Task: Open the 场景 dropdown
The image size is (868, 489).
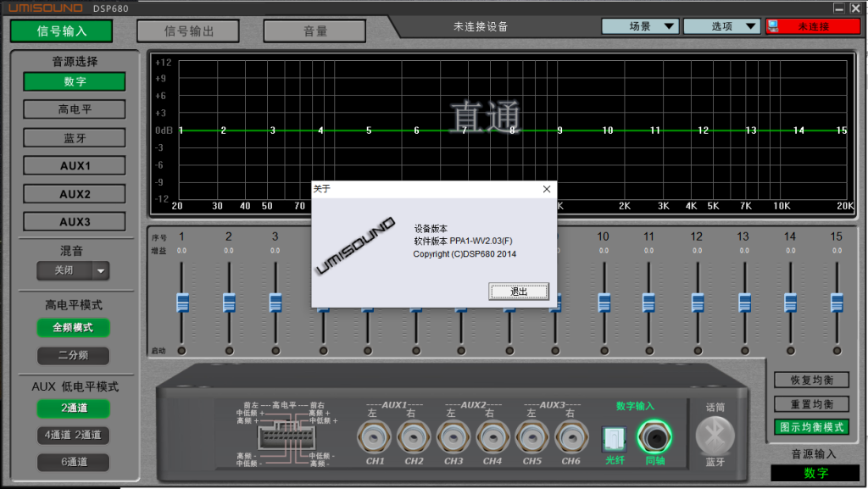Action: pyautogui.click(x=640, y=26)
